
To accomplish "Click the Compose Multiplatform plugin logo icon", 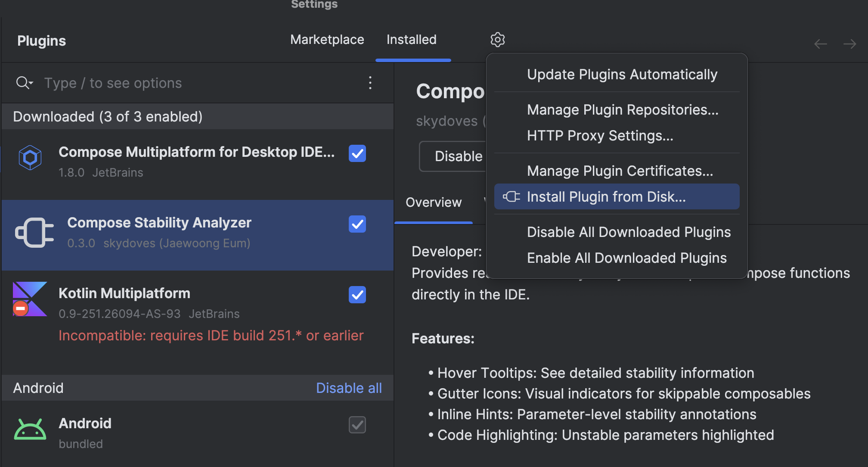I will coord(30,158).
